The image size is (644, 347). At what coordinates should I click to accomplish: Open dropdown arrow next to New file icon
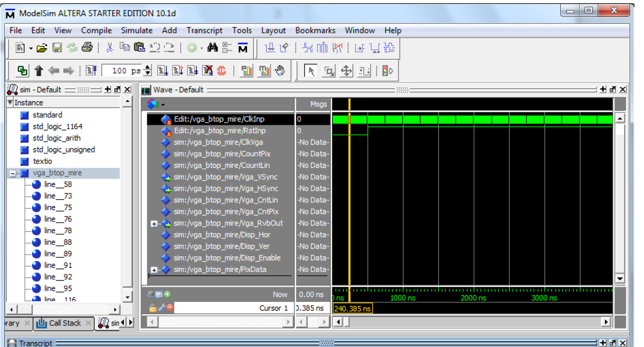[31, 49]
